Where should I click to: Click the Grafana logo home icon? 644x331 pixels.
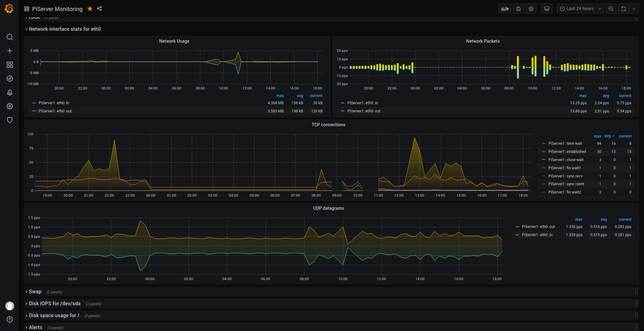coord(9,8)
